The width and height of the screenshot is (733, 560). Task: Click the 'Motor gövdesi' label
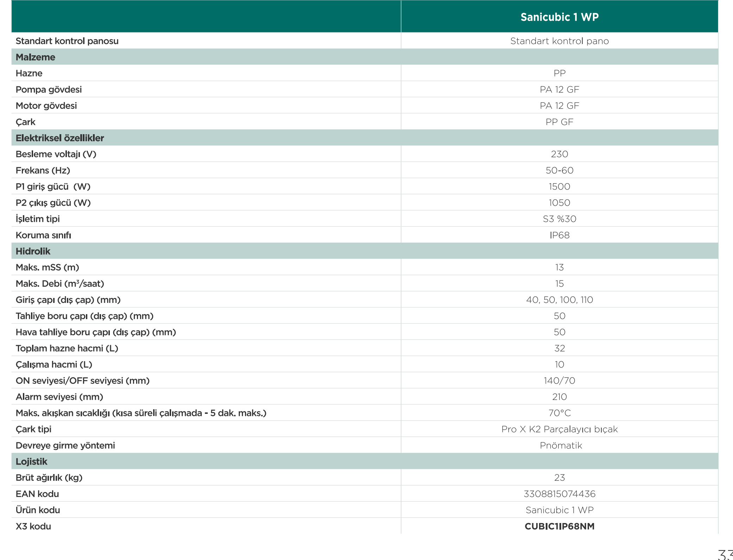pyautogui.click(x=46, y=106)
